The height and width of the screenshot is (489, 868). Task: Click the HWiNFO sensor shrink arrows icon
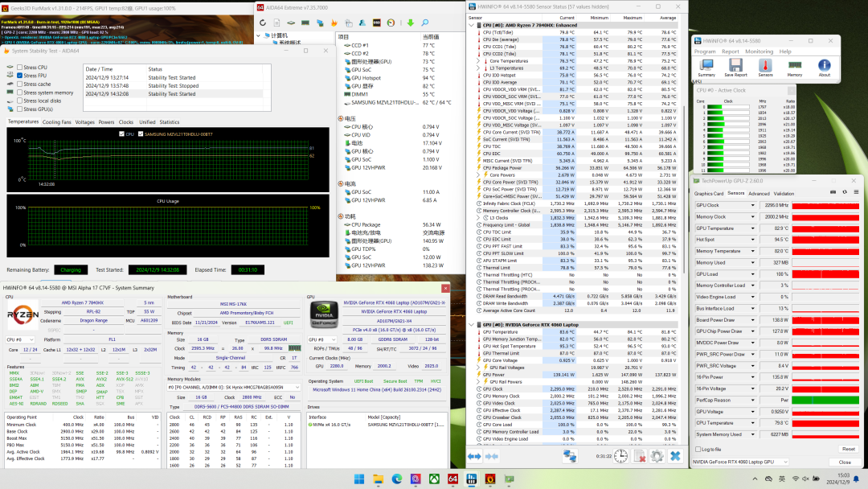(492, 456)
